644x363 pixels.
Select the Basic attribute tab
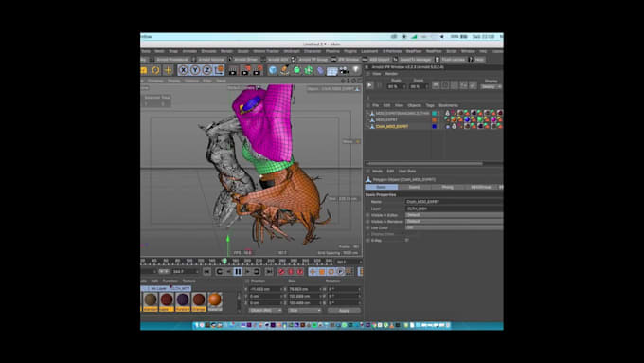coord(381,187)
